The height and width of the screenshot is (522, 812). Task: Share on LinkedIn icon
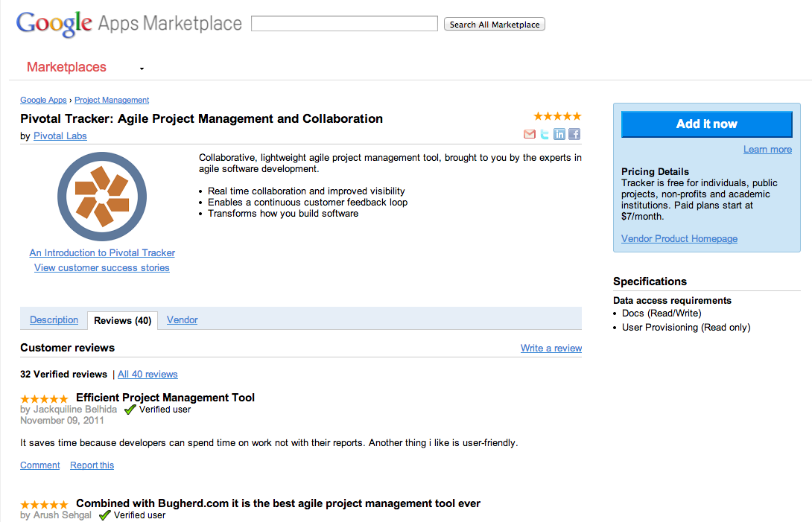point(559,135)
